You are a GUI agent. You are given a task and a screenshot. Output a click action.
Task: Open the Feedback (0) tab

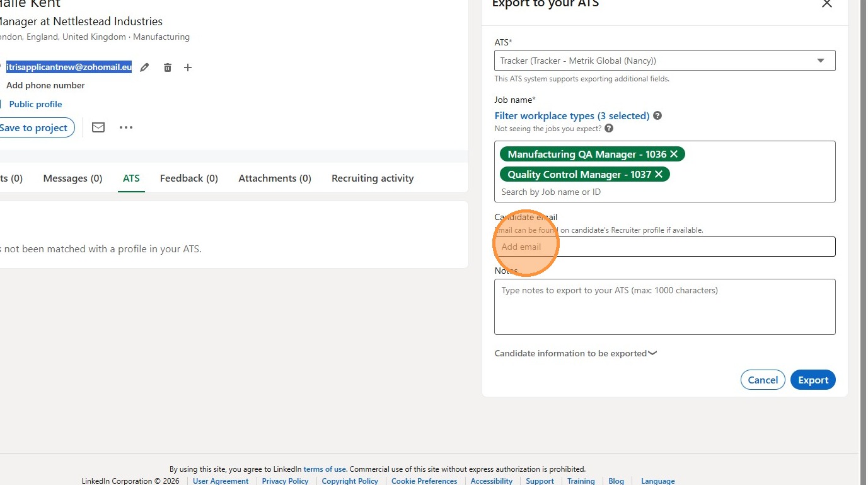[x=189, y=178]
